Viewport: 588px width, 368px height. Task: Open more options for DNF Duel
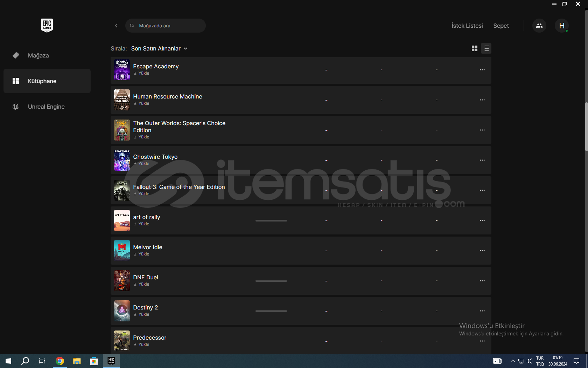(x=482, y=281)
